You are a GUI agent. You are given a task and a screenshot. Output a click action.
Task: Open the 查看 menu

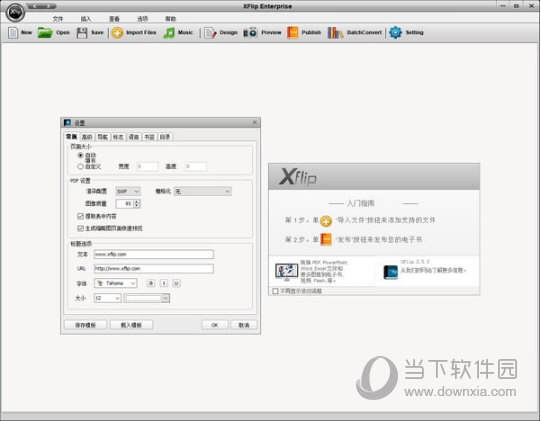114,19
